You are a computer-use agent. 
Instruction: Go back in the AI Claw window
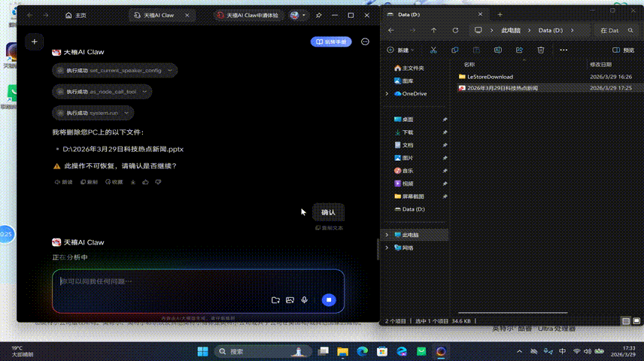30,15
